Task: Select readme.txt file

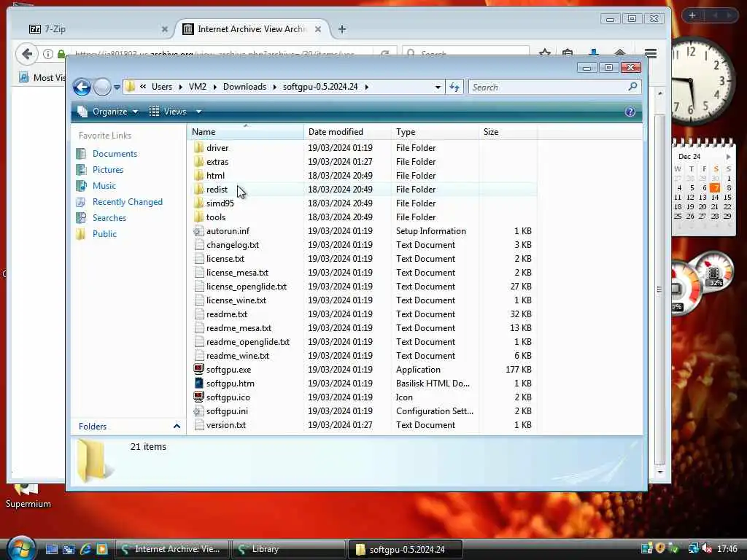Action: (227, 314)
